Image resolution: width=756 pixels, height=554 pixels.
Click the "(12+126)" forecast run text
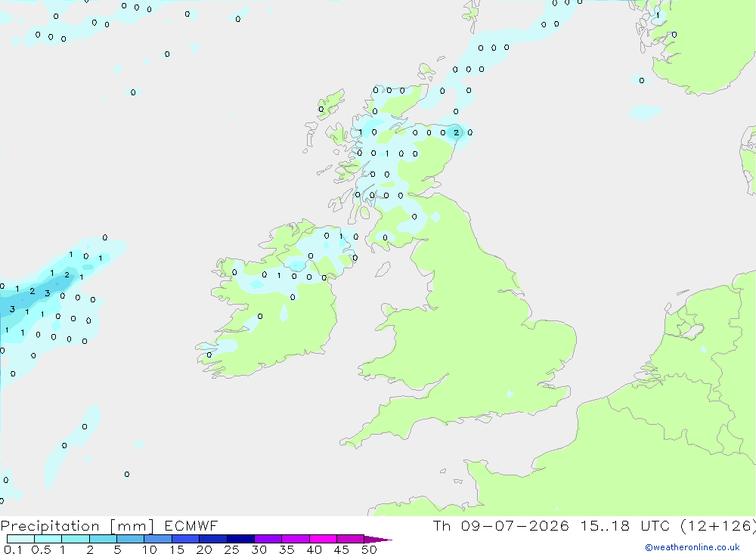tap(719, 525)
